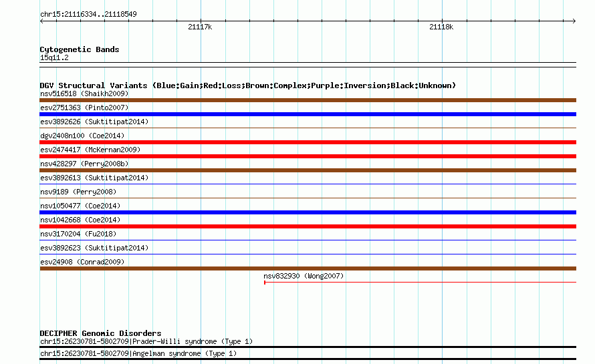Viewport: 595px width, 364px height.
Task: Open variant dgv2408n100 (Coe2014) label
Action: (82, 136)
